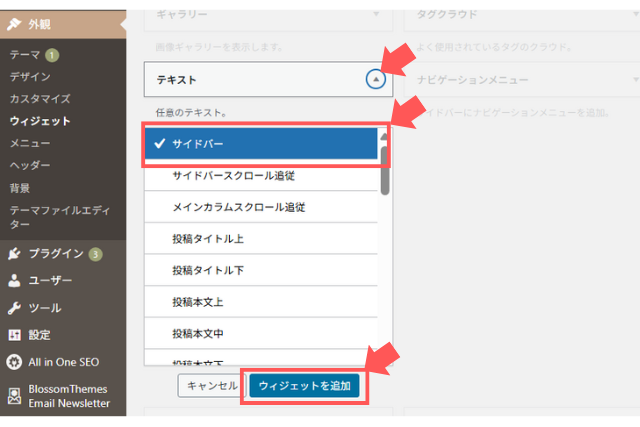Expand the ギャラリー widget arrow
This screenshot has height=427, width=640.
(375, 15)
